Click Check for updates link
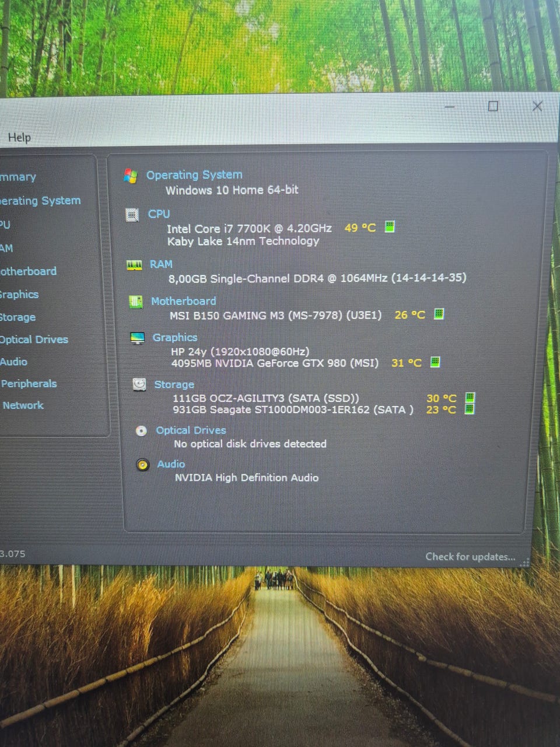 point(470,557)
